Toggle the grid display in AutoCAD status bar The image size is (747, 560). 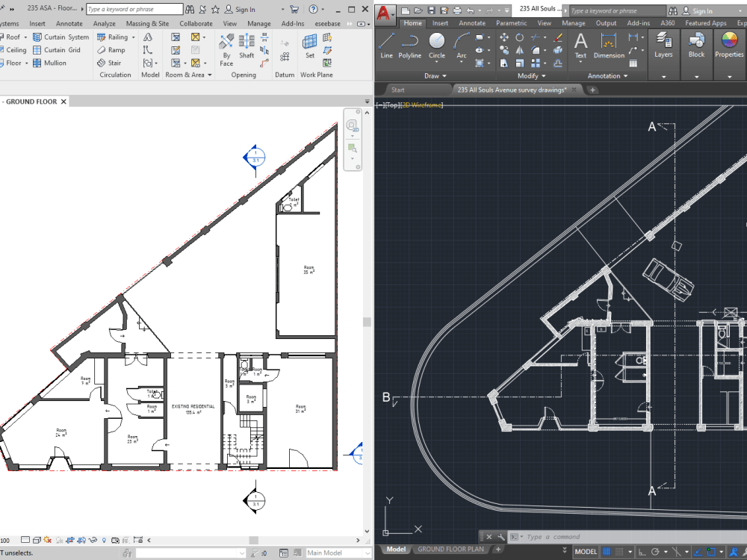607,552
